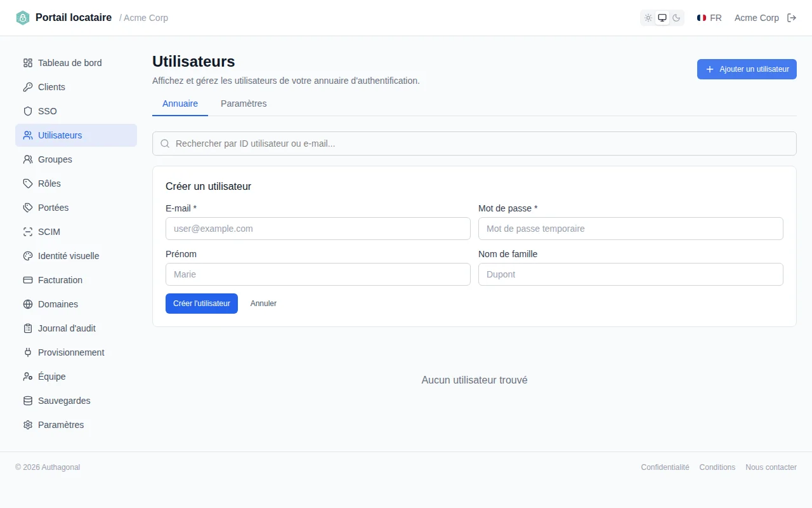Click the Acme Corp account name

click(x=757, y=18)
